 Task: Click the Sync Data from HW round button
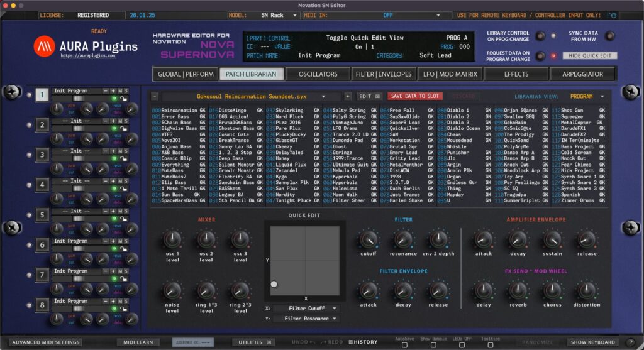pyautogui.click(x=610, y=36)
